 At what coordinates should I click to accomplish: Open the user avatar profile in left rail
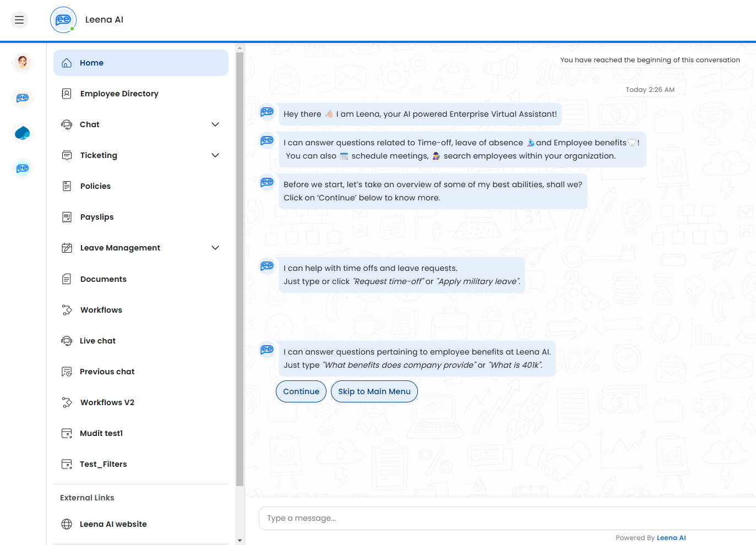pyautogui.click(x=23, y=63)
